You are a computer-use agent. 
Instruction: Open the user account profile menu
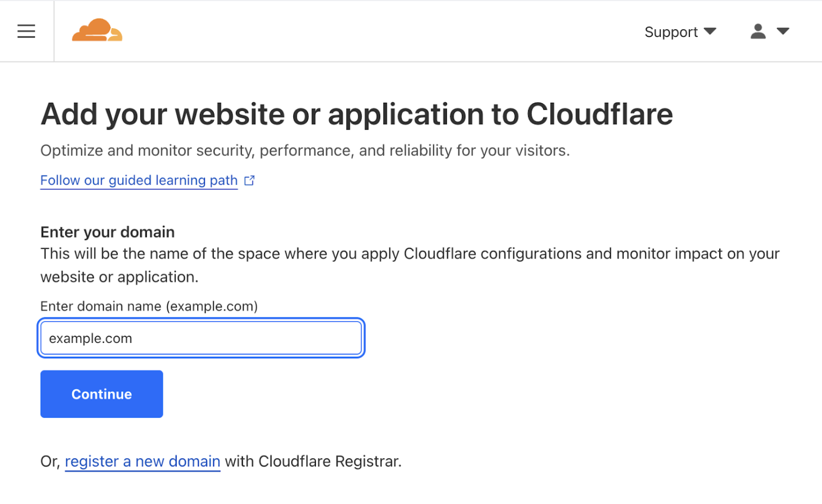770,31
